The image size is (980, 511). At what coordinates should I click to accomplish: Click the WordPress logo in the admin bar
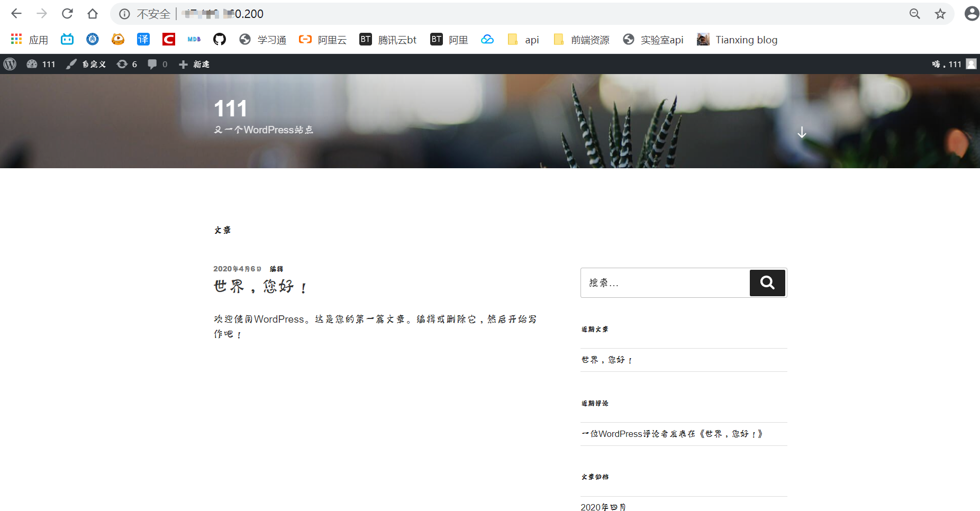click(10, 64)
